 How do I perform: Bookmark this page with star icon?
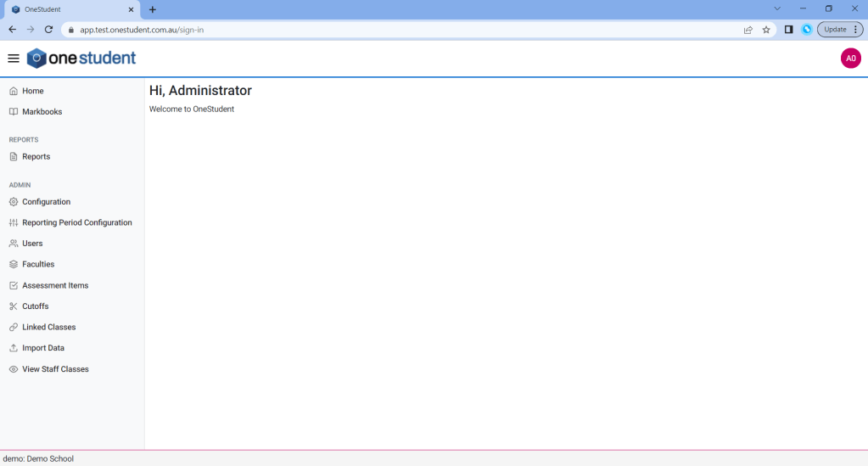click(x=766, y=30)
